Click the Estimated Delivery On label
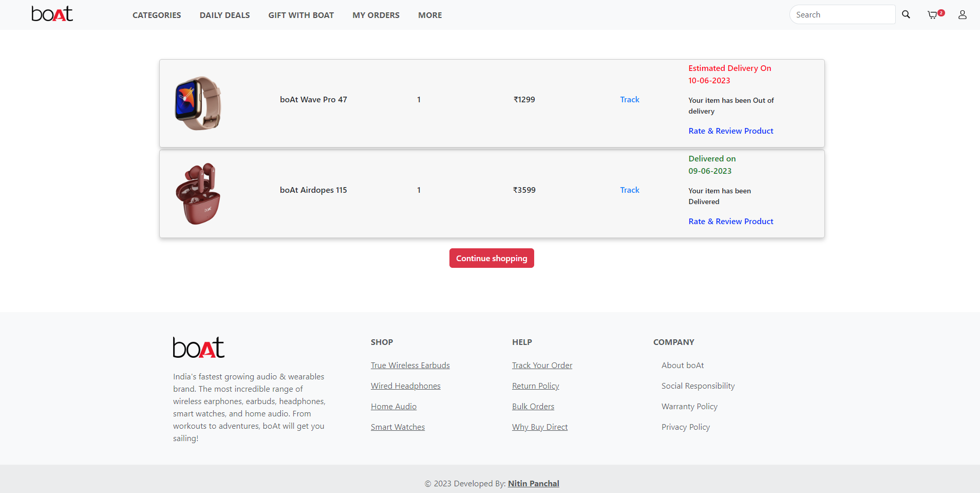Image resolution: width=980 pixels, height=493 pixels. 730,68
